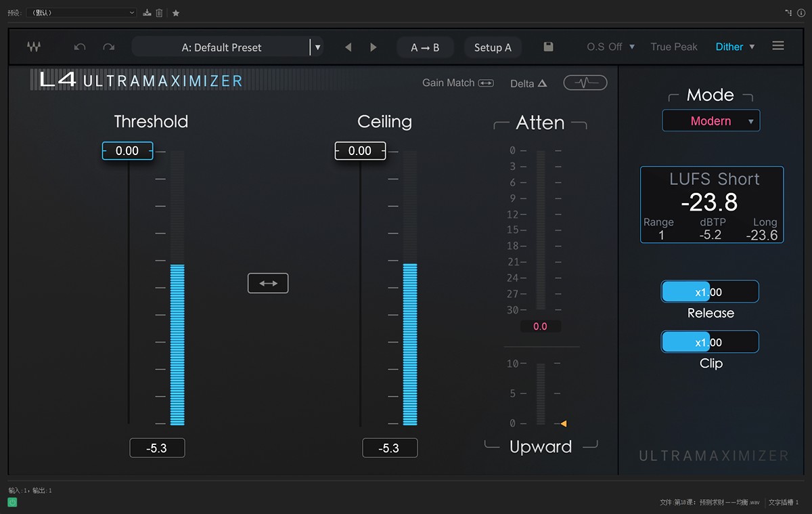Image resolution: width=812 pixels, height=514 pixels.
Task: Open the Dither options dropdown
Action: 735,47
